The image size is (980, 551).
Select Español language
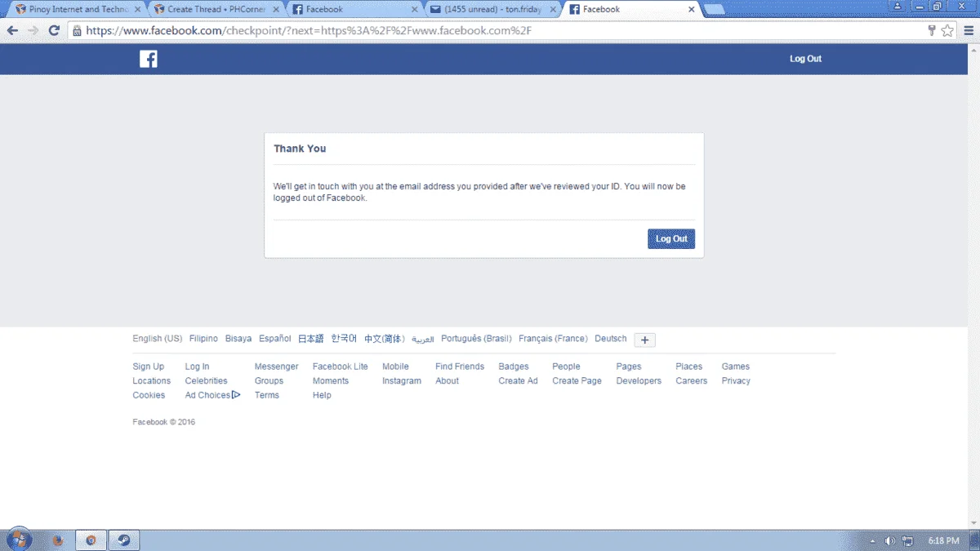click(275, 339)
